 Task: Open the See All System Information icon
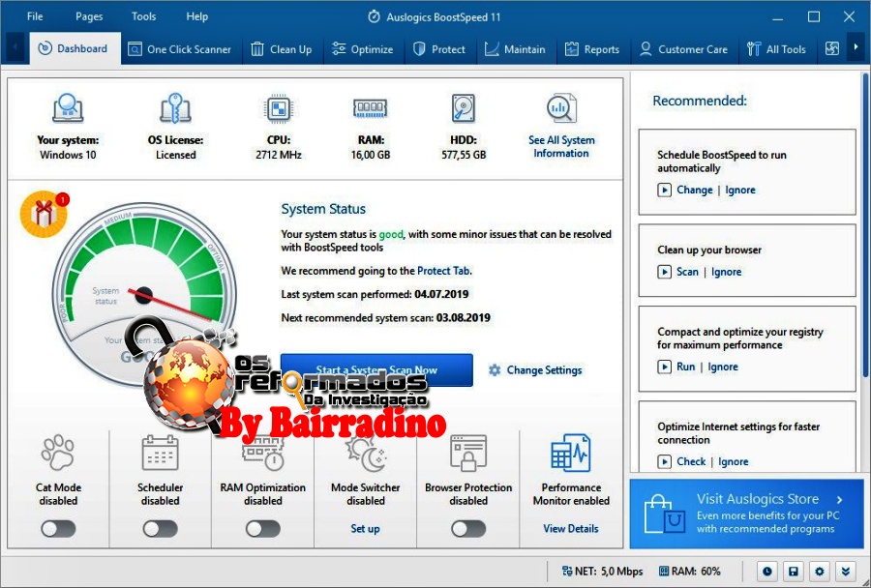561,107
